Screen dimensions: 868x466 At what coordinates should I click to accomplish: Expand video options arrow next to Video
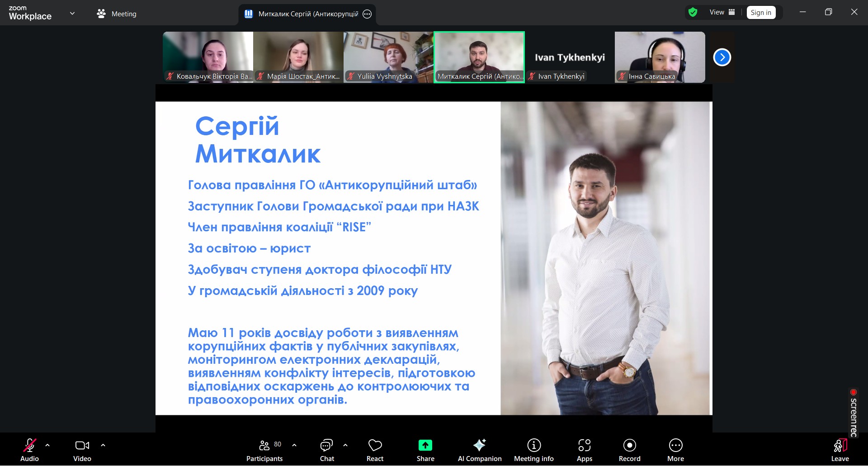click(103, 446)
